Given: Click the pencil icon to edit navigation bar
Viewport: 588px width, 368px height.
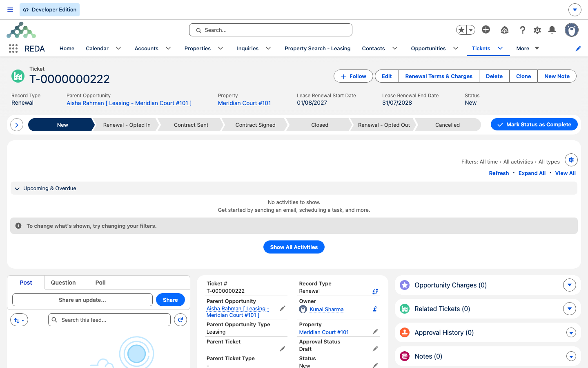Looking at the screenshot, I should pyautogui.click(x=578, y=49).
